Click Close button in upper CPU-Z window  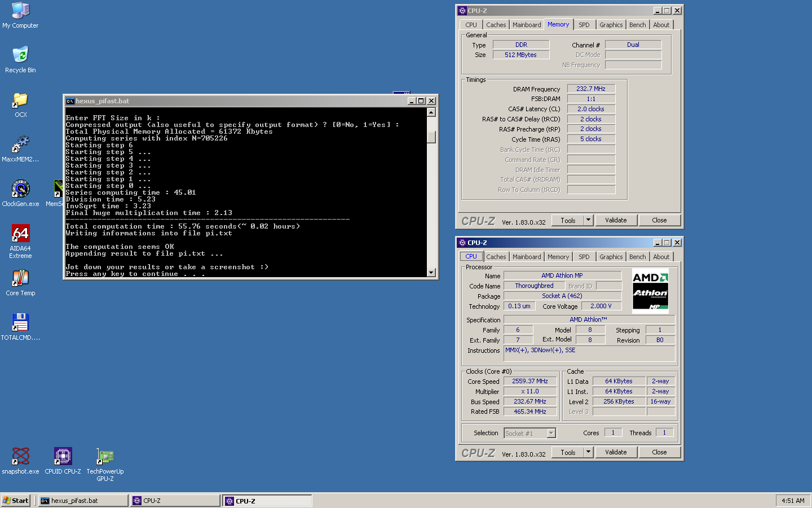(x=659, y=220)
